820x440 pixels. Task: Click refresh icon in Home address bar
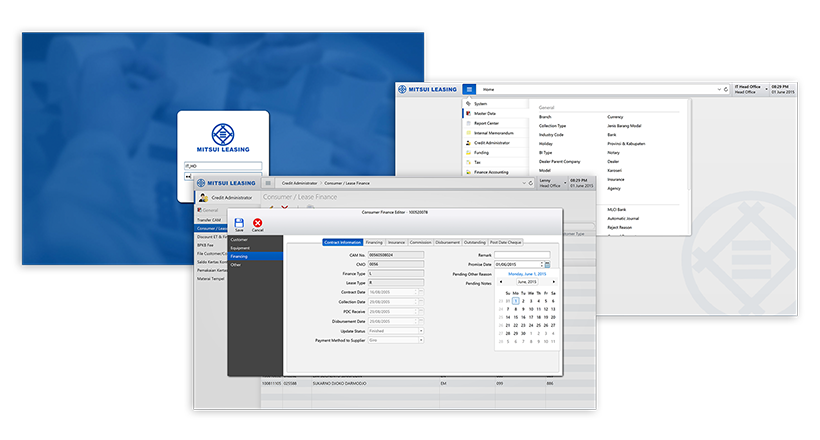728,89
